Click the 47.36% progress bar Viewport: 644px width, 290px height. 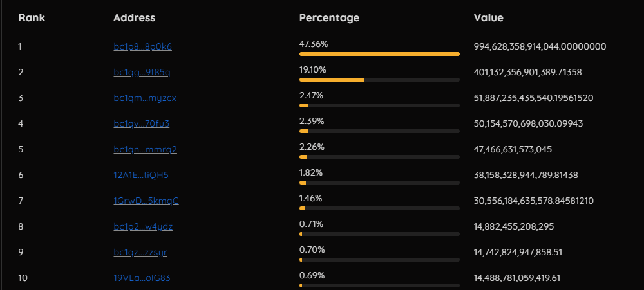[x=379, y=54]
